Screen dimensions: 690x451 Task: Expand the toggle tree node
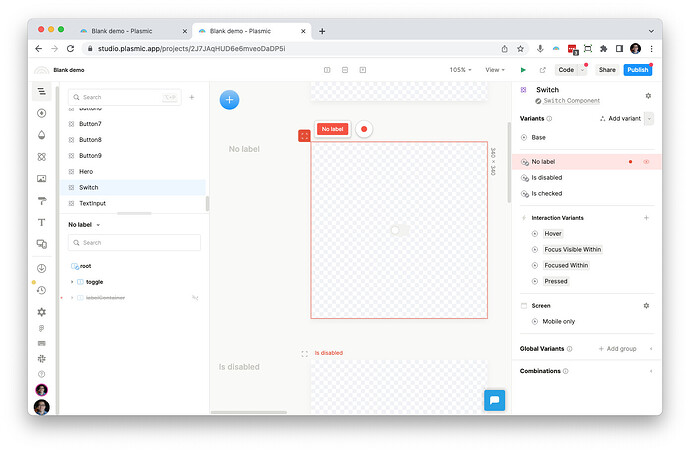pos(72,282)
